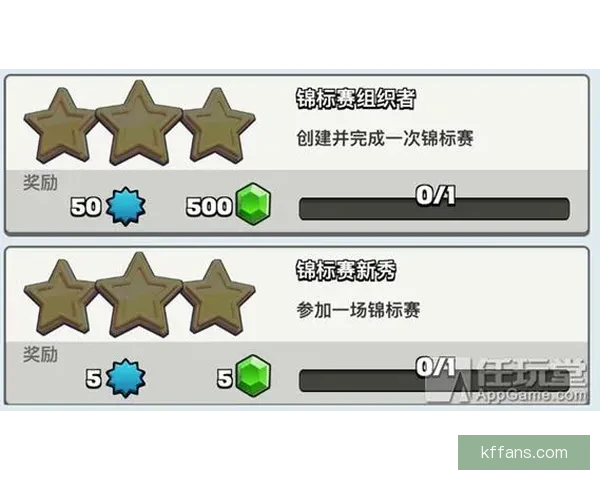
Task: Click the 创建并完成一次锦标赛 description text
Action: click(x=385, y=138)
